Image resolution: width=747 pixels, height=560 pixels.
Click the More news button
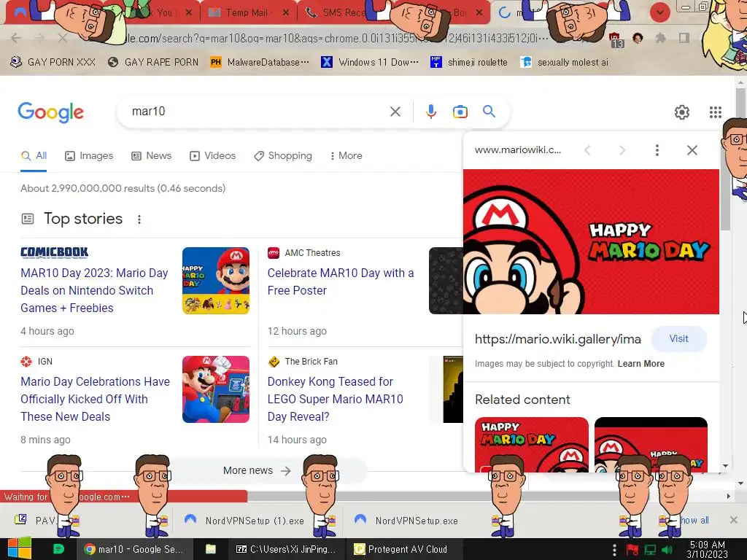point(258,470)
